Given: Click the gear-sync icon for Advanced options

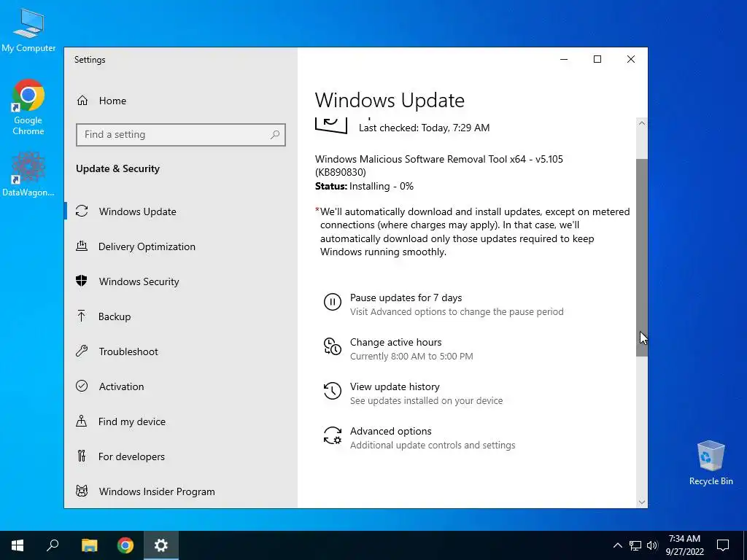Looking at the screenshot, I should (x=333, y=435).
